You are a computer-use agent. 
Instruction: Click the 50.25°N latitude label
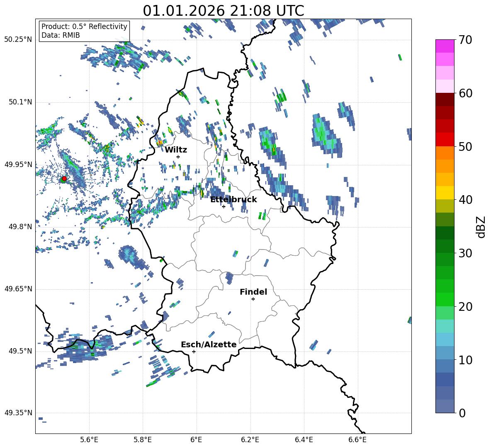[18, 40]
